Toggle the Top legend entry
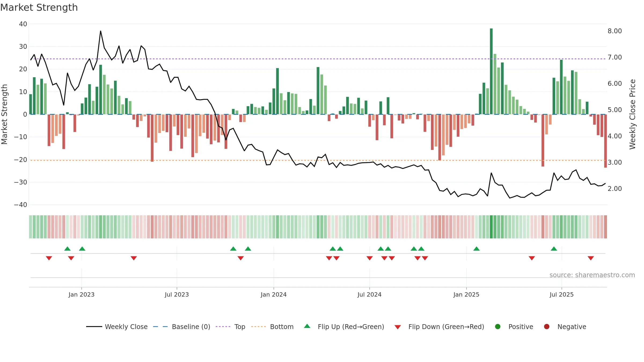 [x=230, y=327]
